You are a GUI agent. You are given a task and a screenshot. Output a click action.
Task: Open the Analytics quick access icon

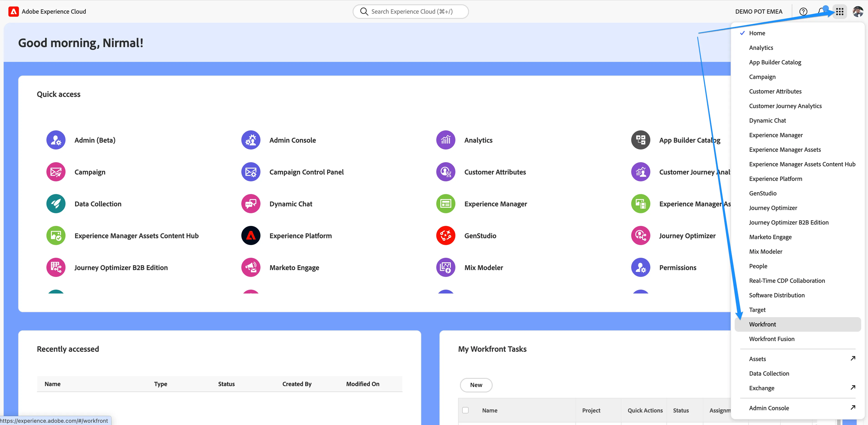coord(445,140)
